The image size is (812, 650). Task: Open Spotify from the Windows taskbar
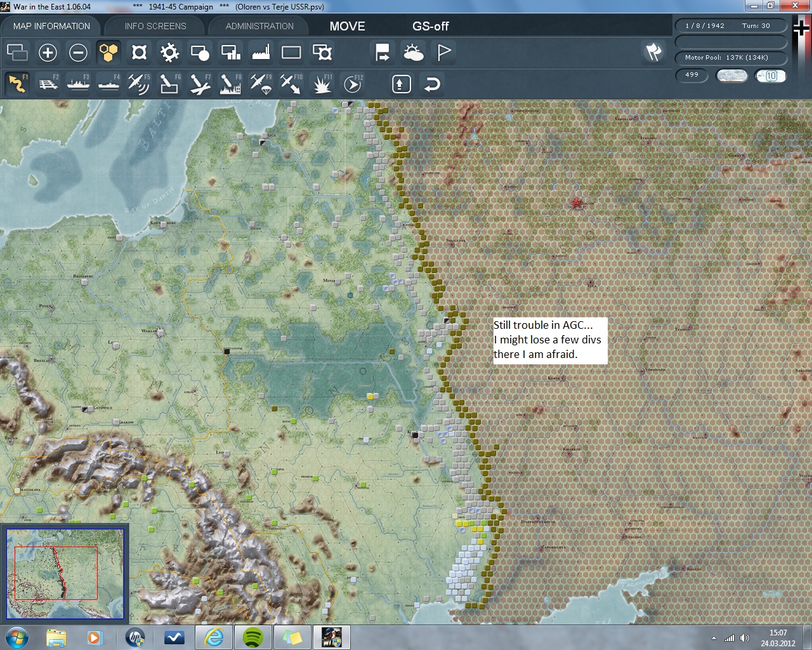pos(254,637)
